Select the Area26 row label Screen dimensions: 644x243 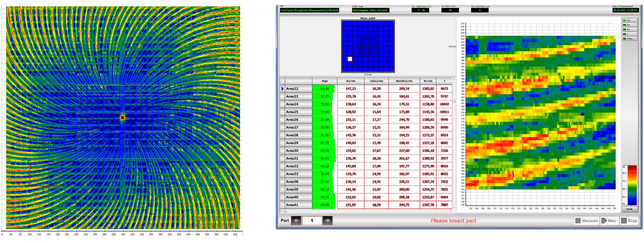[298, 120]
